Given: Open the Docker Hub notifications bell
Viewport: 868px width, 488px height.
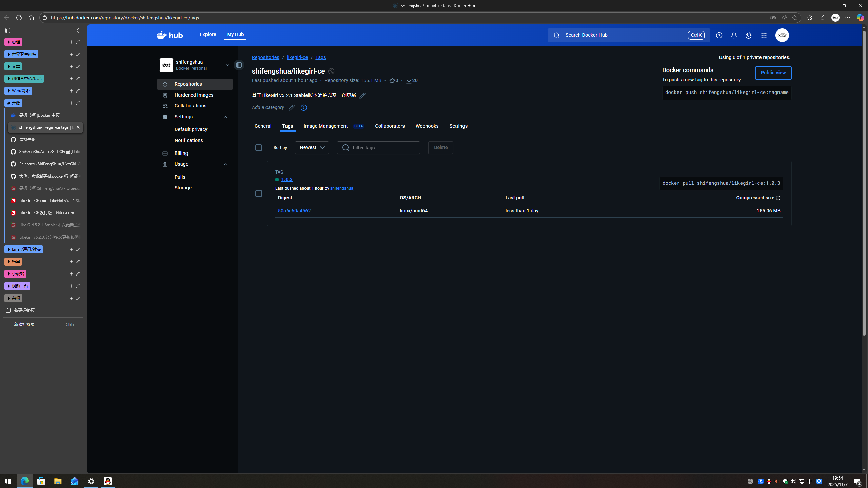Looking at the screenshot, I should tap(734, 35).
